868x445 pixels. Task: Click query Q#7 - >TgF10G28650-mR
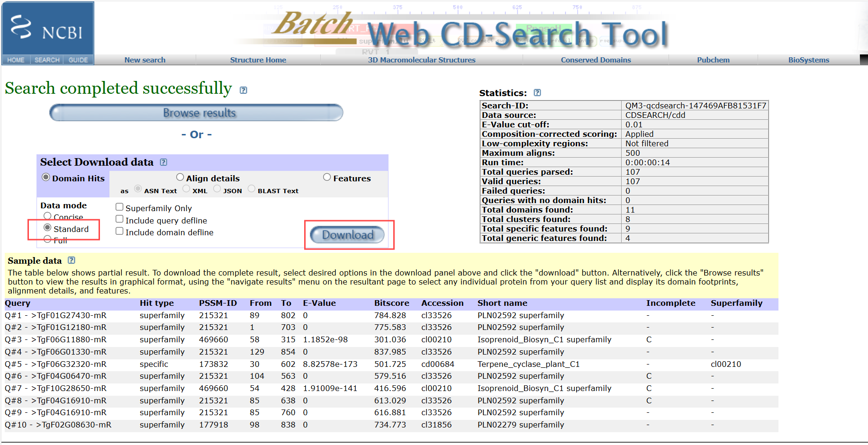click(x=56, y=389)
